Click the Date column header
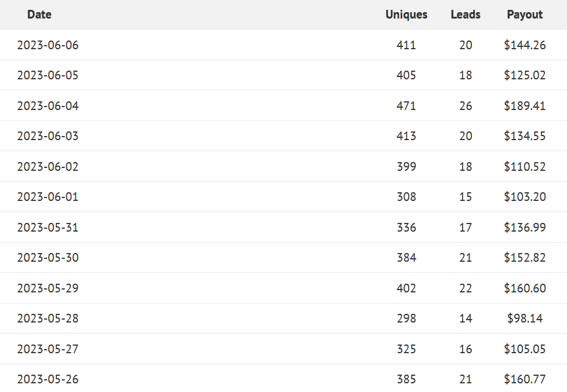Screen dimensions: 567x392 [39, 14]
